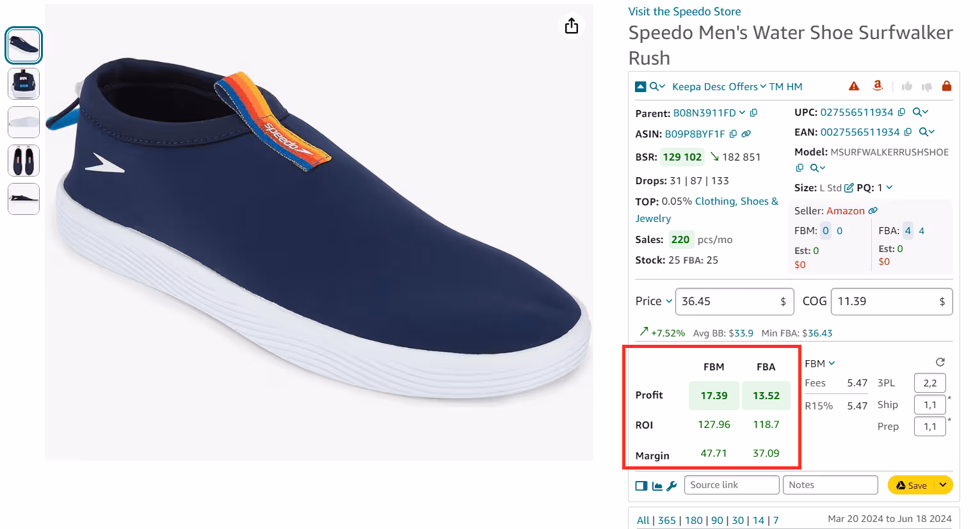Viewport: 980px width, 529px height.
Task: Open settings with the wrench icon
Action: pyautogui.click(x=671, y=486)
